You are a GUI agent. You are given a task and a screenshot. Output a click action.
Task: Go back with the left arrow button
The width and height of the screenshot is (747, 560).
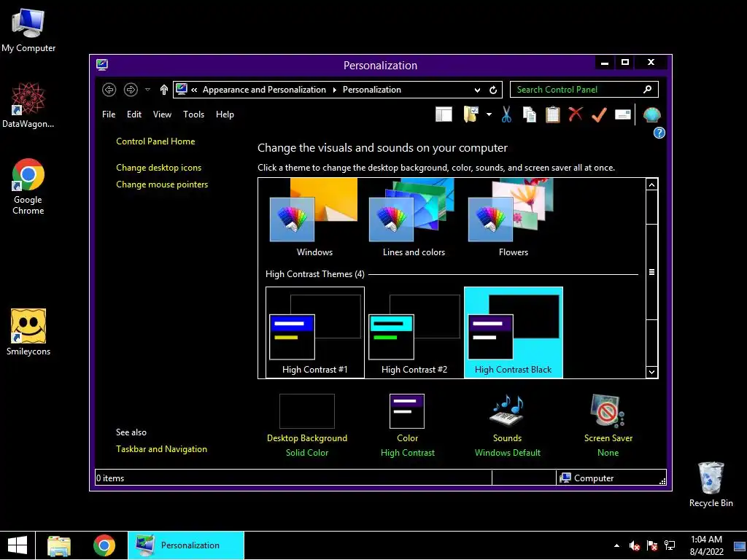[x=109, y=90]
